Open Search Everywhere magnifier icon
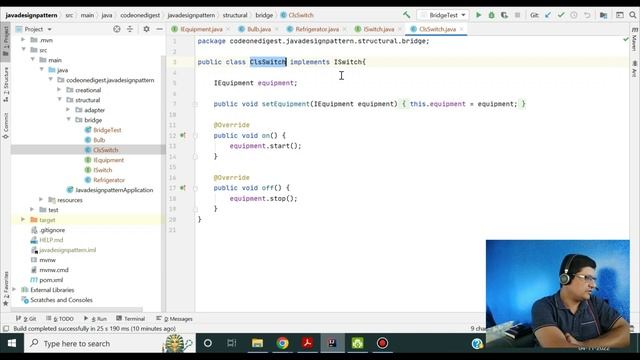Viewport: 640px width, 360px height. [633, 15]
